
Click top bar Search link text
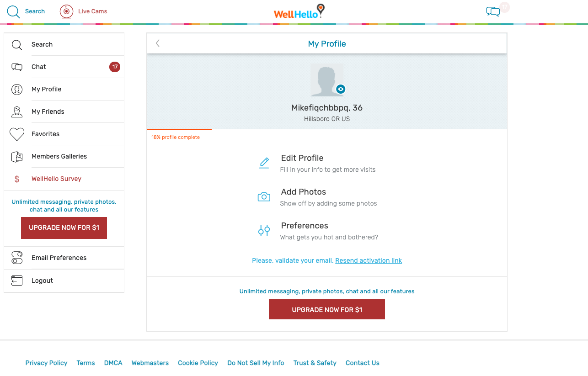pyautogui.click(x=35, y=11)
